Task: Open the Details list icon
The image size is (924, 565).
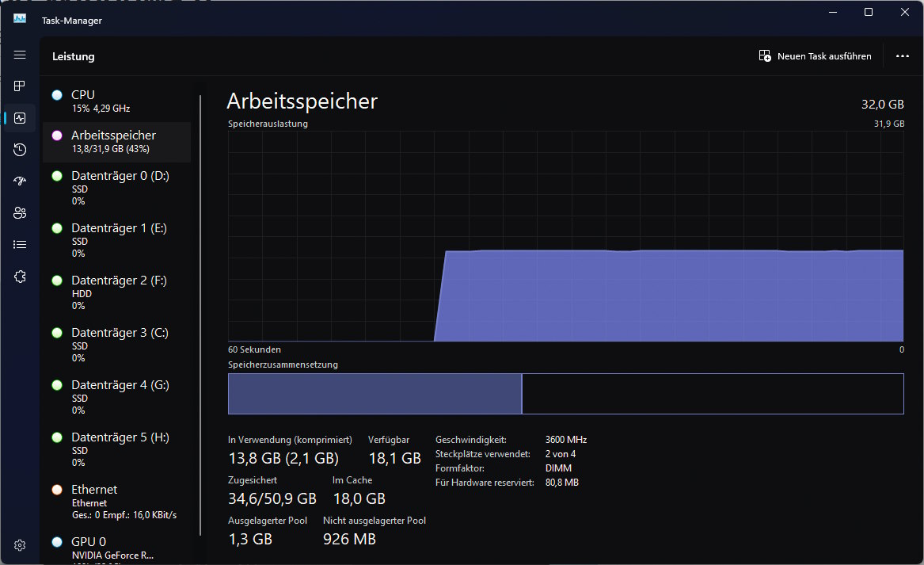Action: [x=19, y=244]
